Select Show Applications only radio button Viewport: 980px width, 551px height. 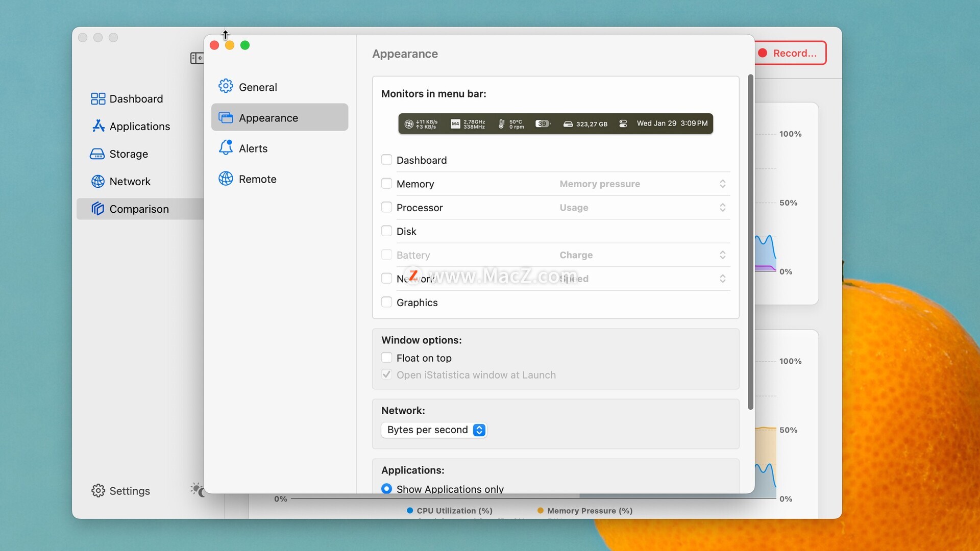[x=387, y=489]
